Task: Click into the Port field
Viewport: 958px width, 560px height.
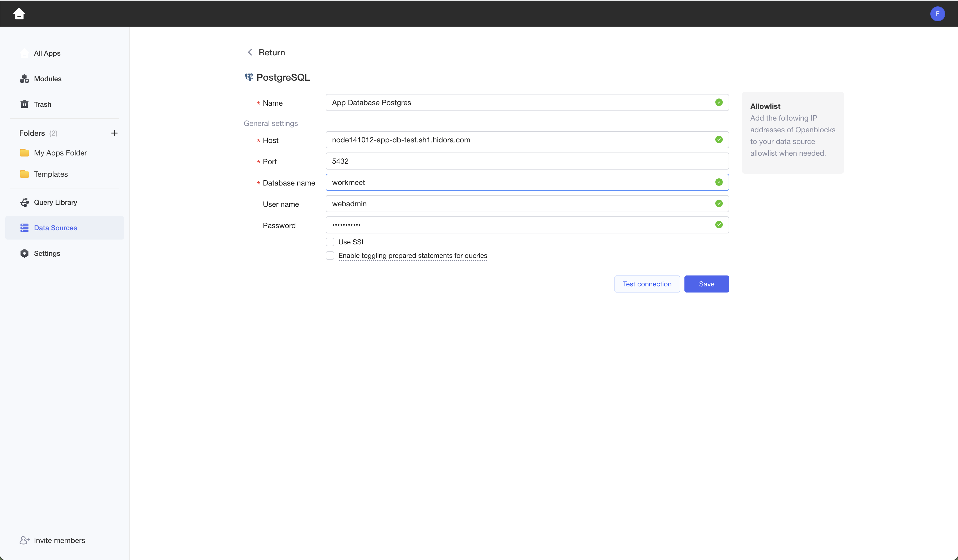Action: [527, 161]
